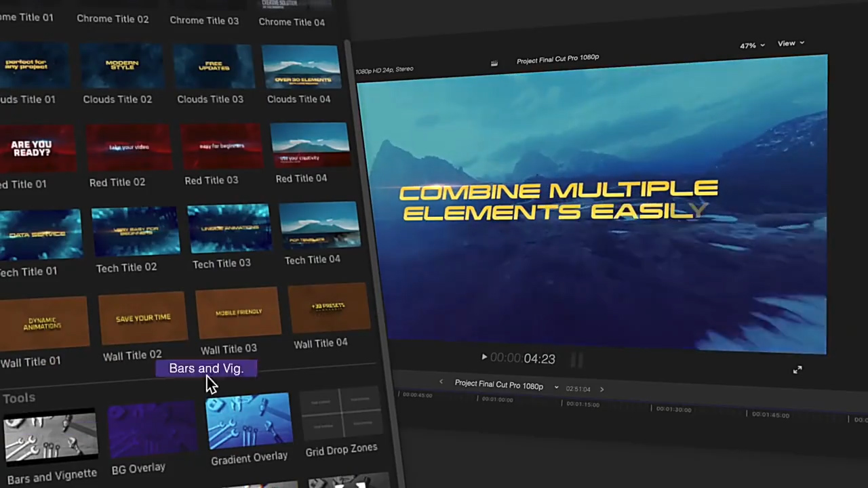868x488 pixels.
Task: Click the 00:01:15:00 mark on timeline ruler
Action: 582,404
